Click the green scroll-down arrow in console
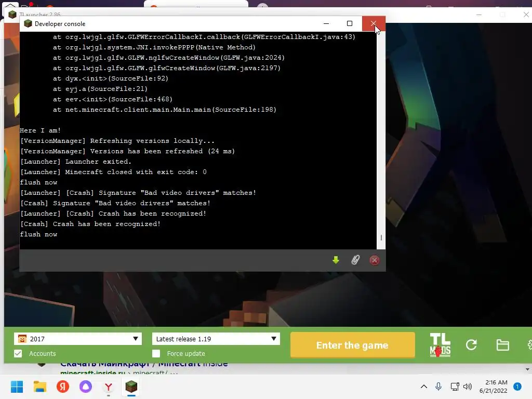The height and width of the screenshot is (399, 532). (336, 260)
